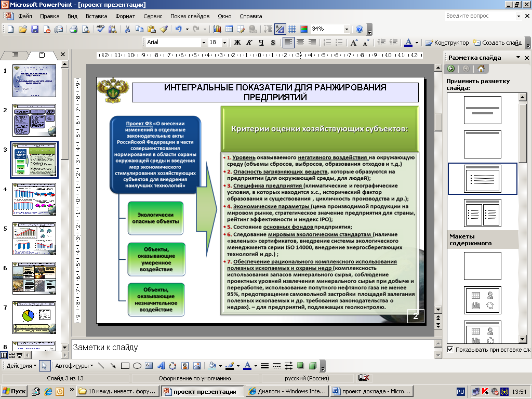This screenshot has width=532, height=399.
Task: Toggle the show grid button
Action: click(292, 29)
